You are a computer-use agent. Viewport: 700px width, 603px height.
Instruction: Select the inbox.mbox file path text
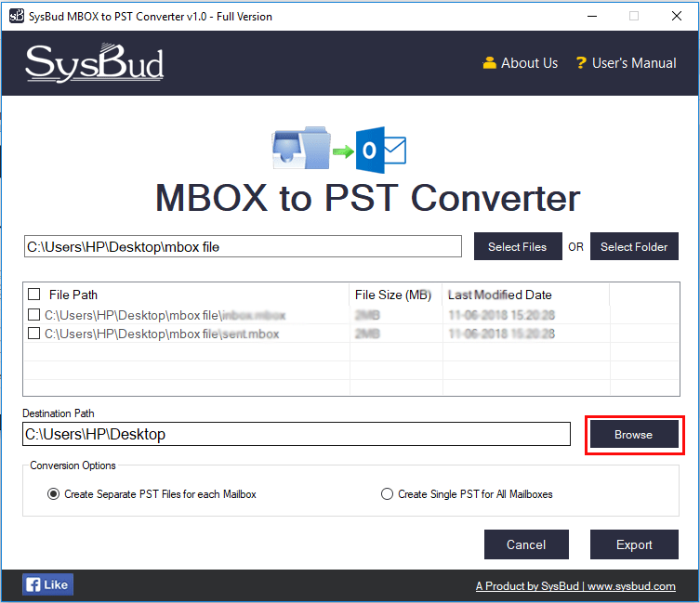tap(165, 315)
